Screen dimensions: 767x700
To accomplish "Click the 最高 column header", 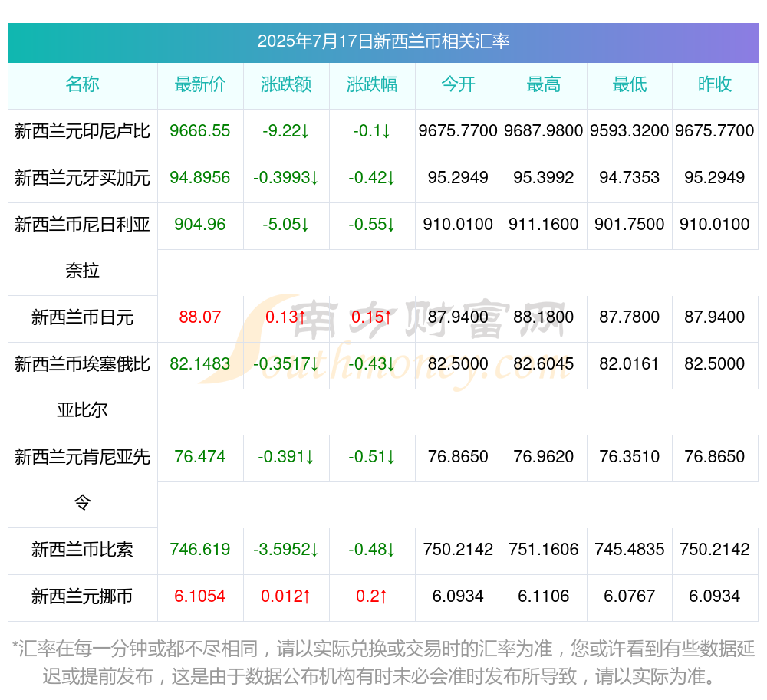I will (x=544, y=84).
